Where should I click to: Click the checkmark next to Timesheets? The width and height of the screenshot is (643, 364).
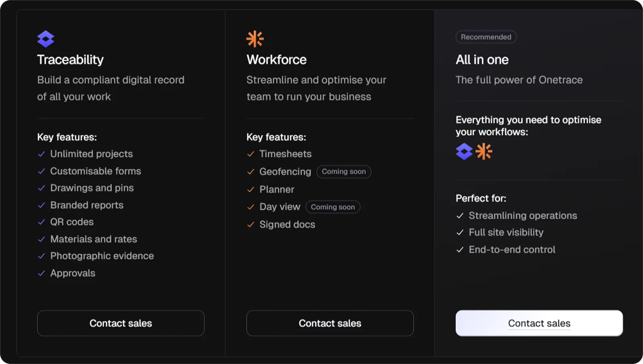coord(251,153)
